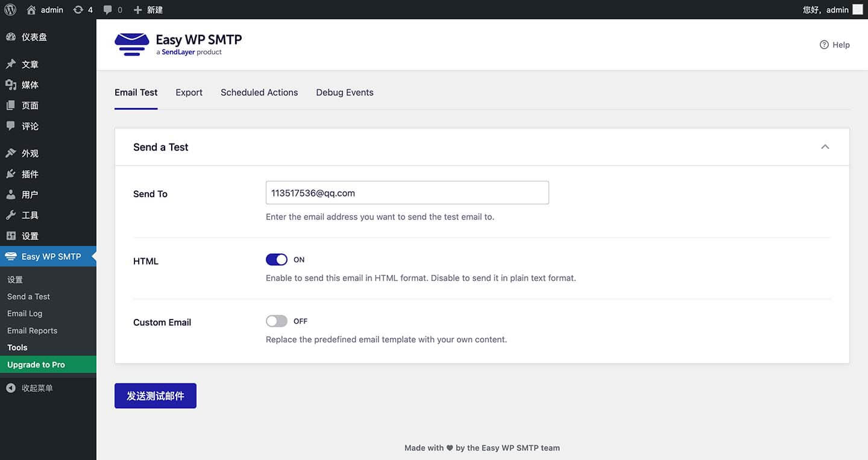
Task: Click the admin avatar in top bar
Action: pyautogui.click(x=857, y=10)
